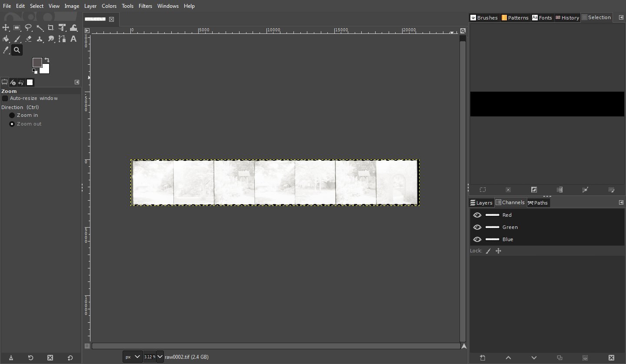Viewport: 626px width, 364px height.
Task: Choose the Eraser tool
Action: click(x=28, y=39)
